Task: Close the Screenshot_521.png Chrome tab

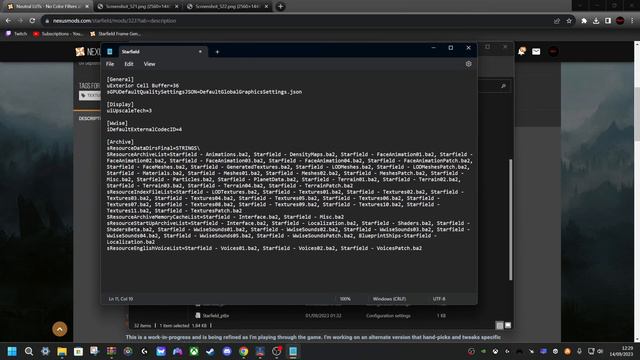Action: pyautogui.click(x=176, y=7)
